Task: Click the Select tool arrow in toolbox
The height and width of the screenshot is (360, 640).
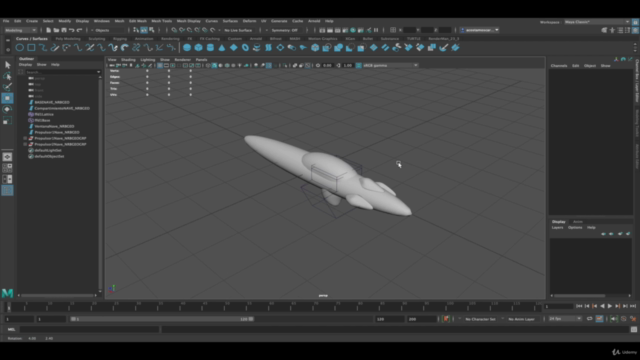Action: pyautogui.click(x=7, y=65)
